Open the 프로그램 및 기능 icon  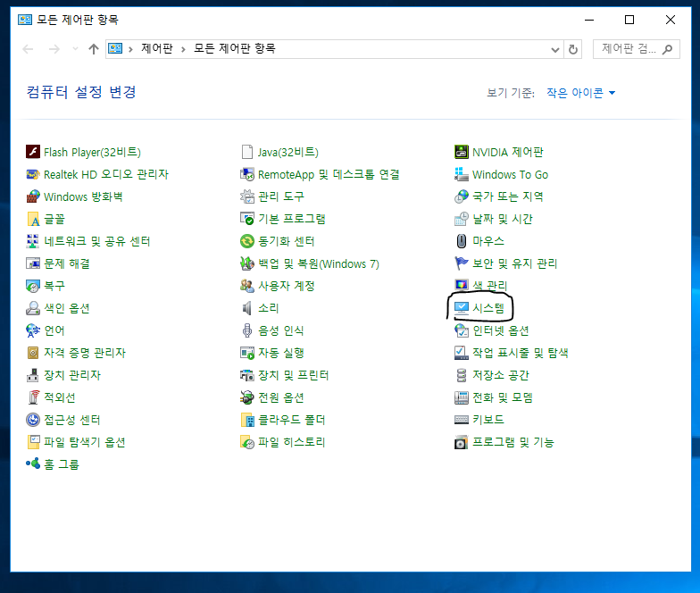click(461, 442)
